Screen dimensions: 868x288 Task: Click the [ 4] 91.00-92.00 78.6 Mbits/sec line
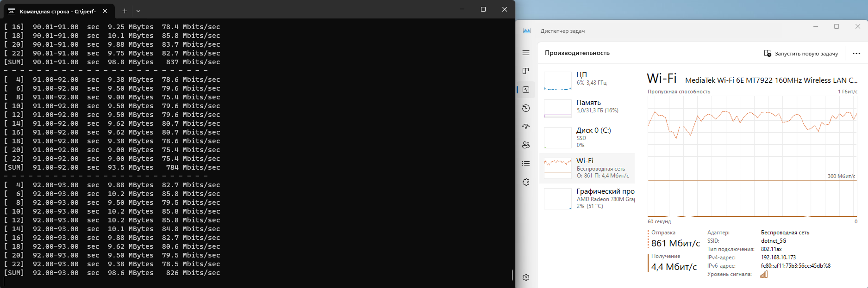112,80
